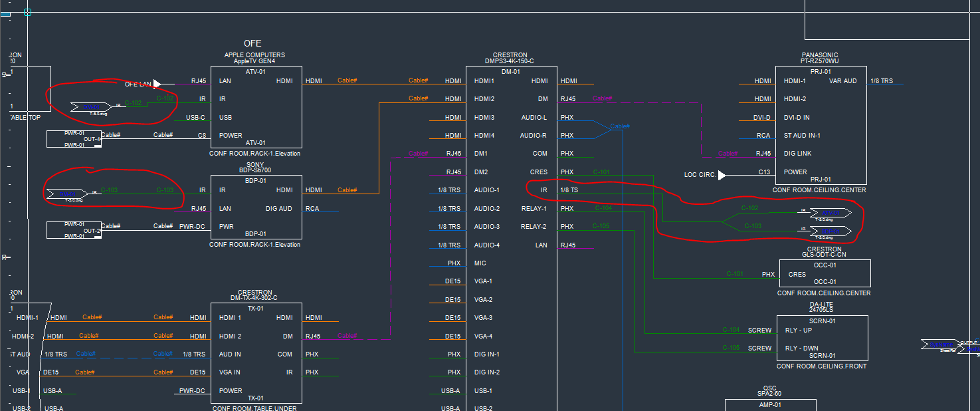Select the RLY - DWN port label
Screen dimensions: 980x411
pyautogui.click(x=801, y=348)
